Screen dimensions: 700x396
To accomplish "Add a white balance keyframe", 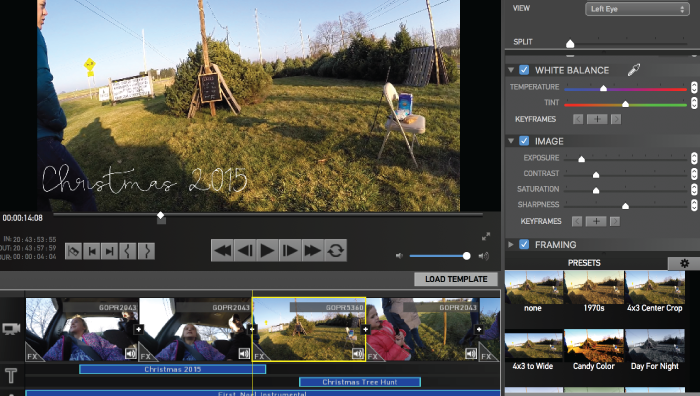I will (597, 119).
